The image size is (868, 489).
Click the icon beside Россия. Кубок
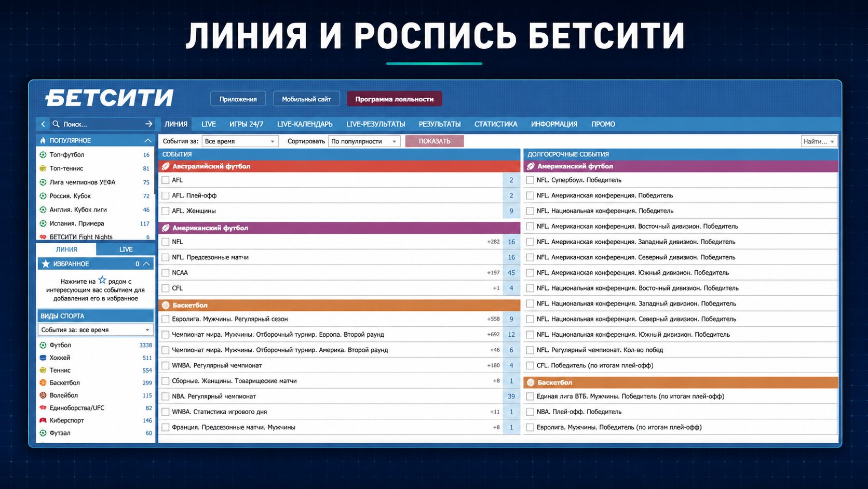(x=43, y=196)
